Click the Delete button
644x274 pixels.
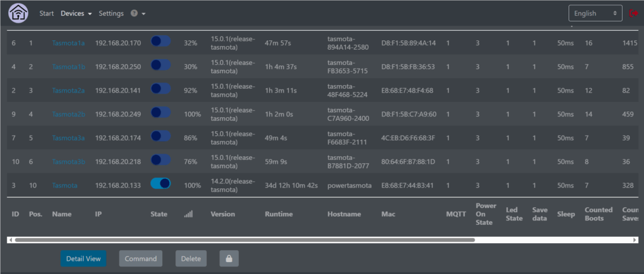tap(191, 259)
